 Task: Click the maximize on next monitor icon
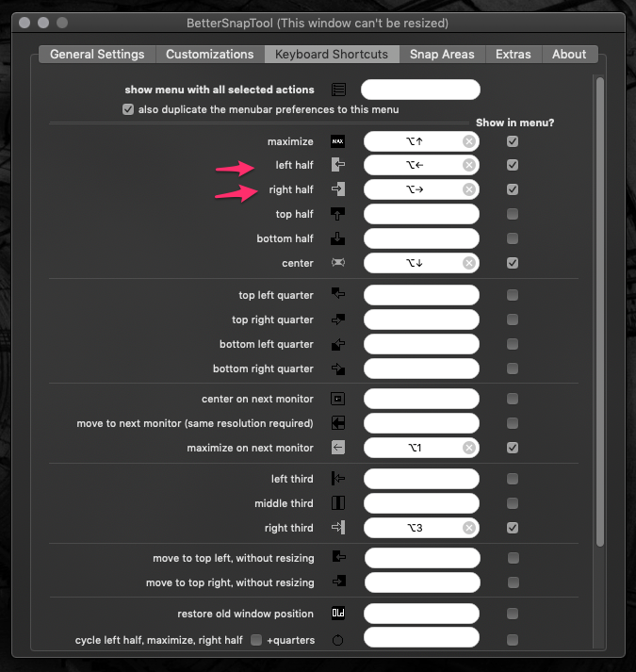[x=337, y=448]
